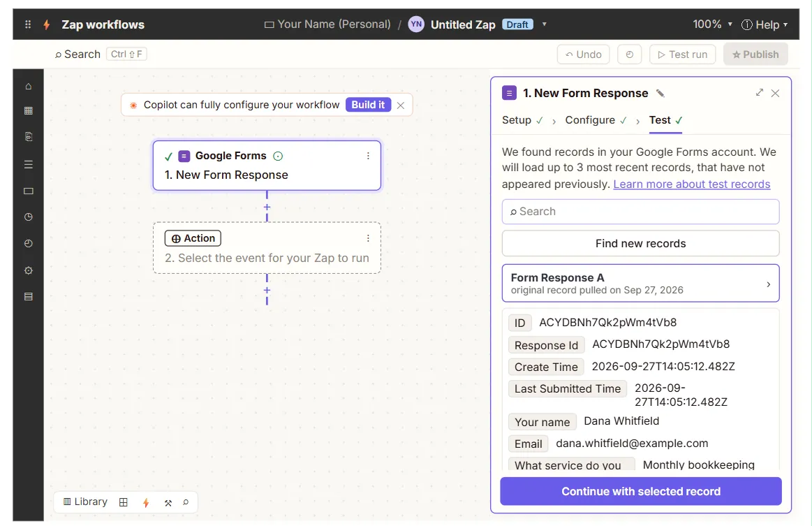Expand Form Response A record chevron
The image size is (812, 526).
pos(768,284)
